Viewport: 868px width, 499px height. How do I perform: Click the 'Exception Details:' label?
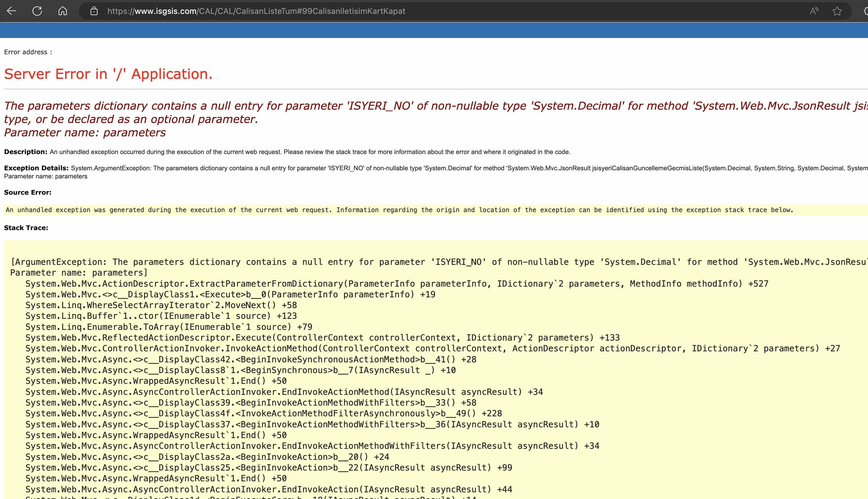[x=36, y=168]
